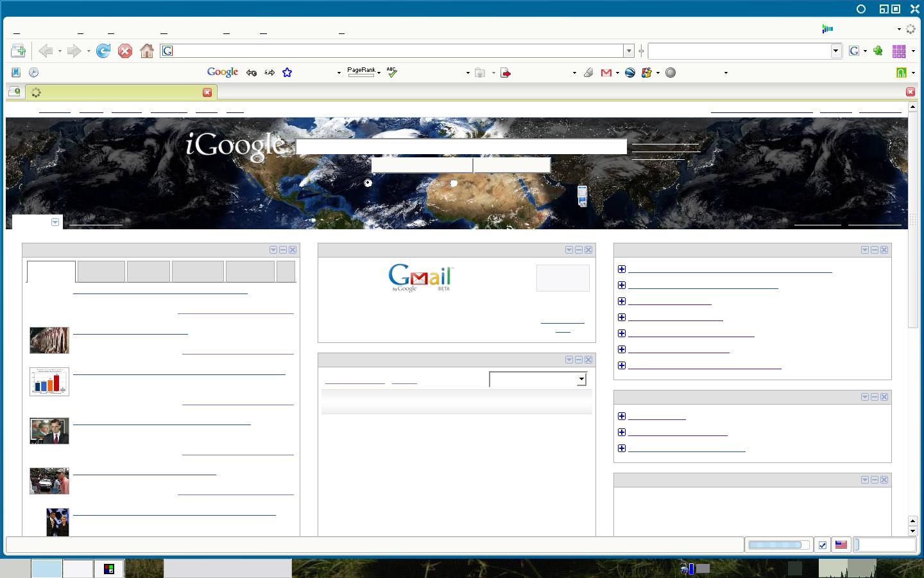Open the combo box in middle gadget
Viewport: 924px width, 578px height.
point(538,380)
